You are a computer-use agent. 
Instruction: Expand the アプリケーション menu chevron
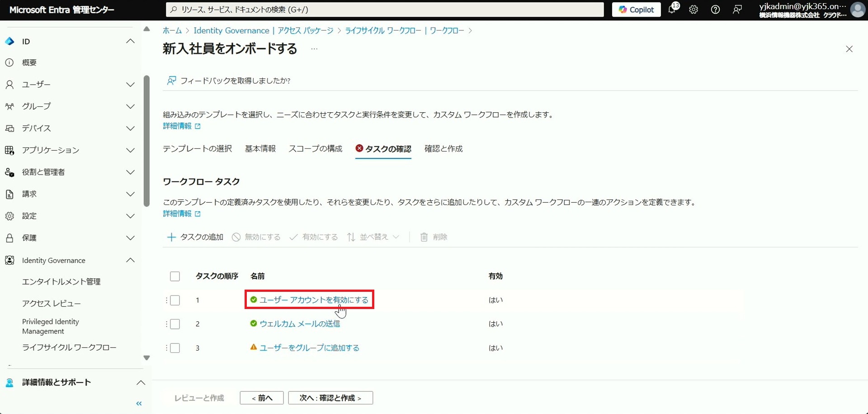click(x=130, y=150)
